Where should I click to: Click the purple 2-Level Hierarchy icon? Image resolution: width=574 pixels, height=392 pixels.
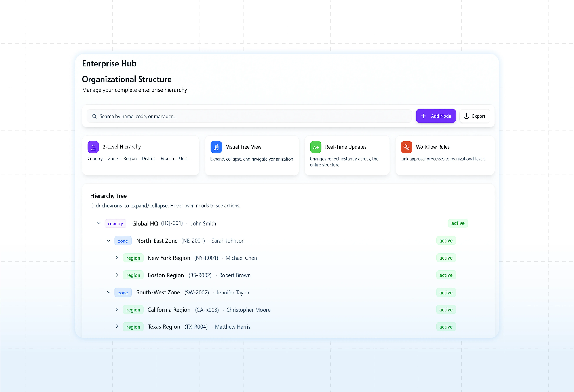[x=93, y=147]
